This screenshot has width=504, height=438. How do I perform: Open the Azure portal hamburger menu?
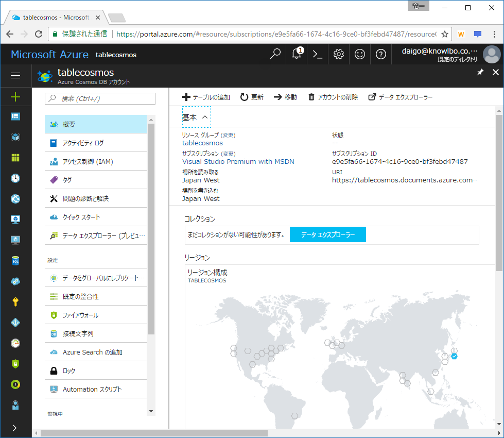pos(15,75)
